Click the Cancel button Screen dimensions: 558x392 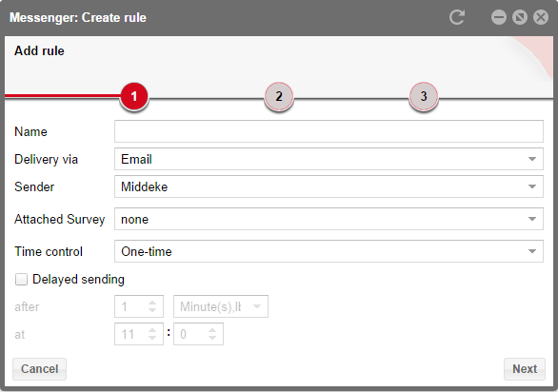click(x=39, y=369)
